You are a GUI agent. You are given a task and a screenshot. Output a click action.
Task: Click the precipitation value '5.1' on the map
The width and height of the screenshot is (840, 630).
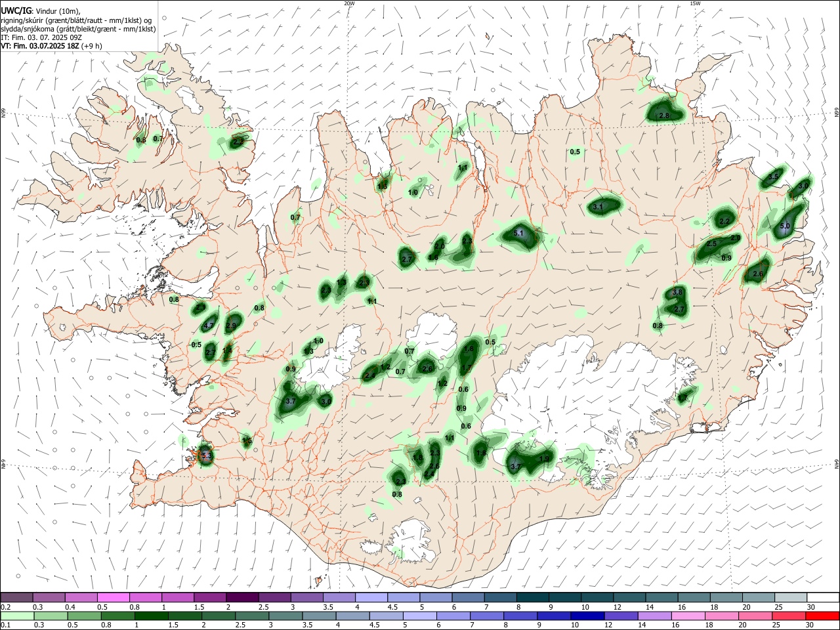[518, 234]
